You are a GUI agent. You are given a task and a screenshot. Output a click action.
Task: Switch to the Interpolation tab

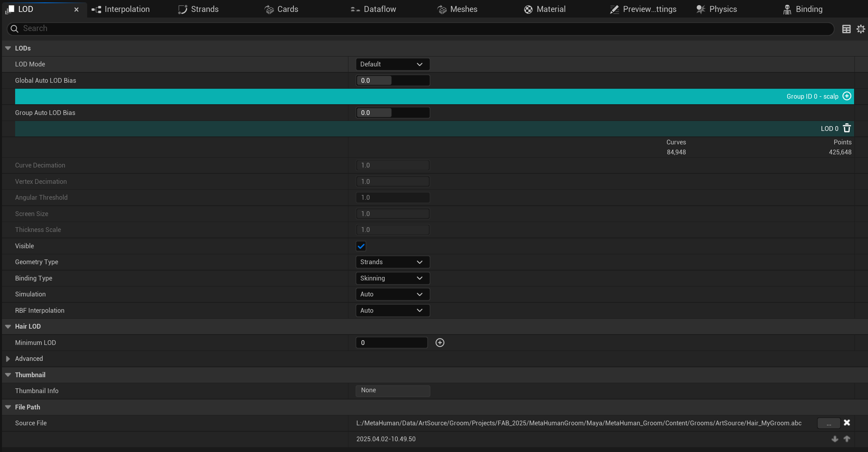coord(121,10)
